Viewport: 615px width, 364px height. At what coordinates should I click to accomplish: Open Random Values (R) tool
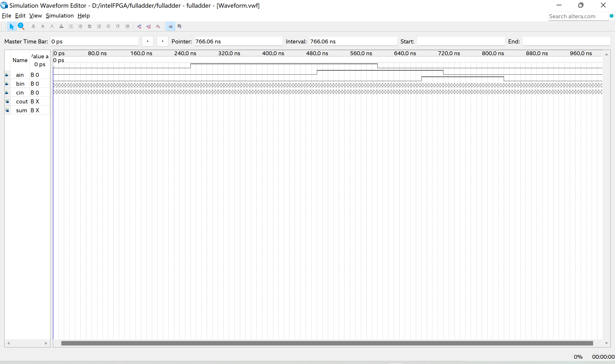point(127,26)
